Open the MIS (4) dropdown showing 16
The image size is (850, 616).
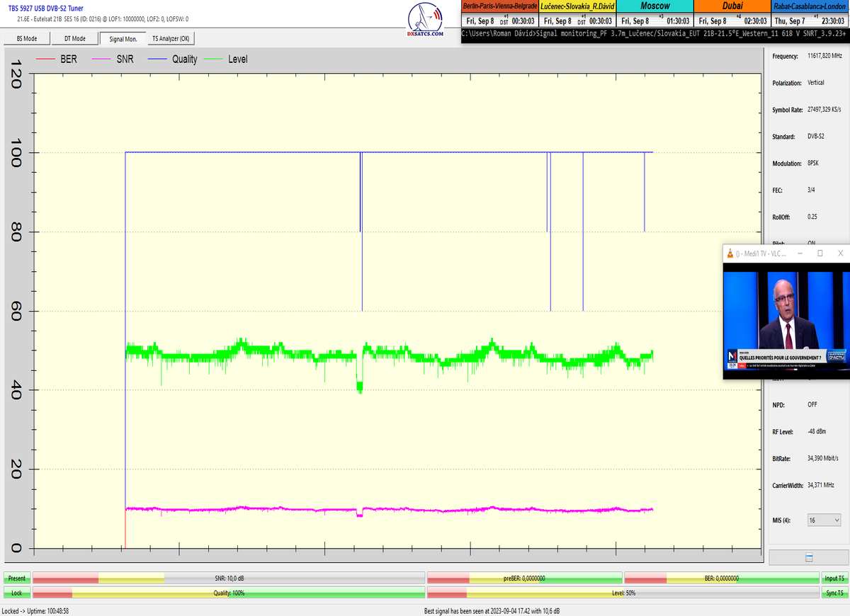[x=823, y=520]
